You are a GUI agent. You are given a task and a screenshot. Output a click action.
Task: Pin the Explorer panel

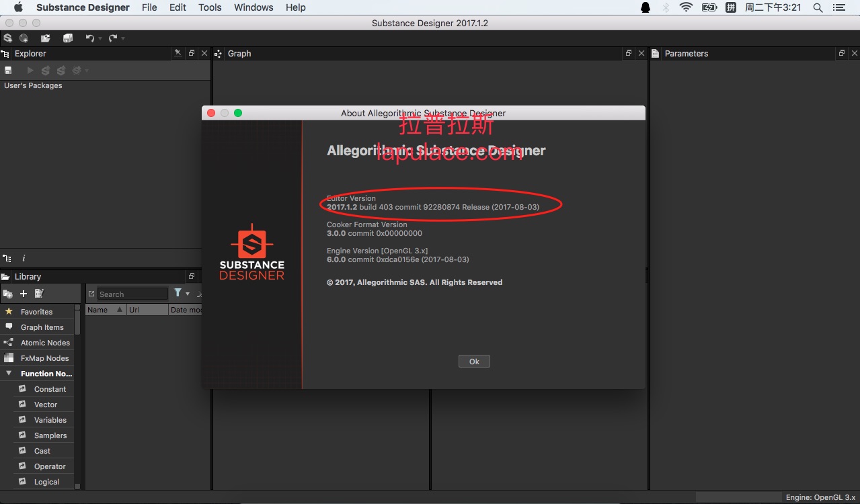(178, 53)
